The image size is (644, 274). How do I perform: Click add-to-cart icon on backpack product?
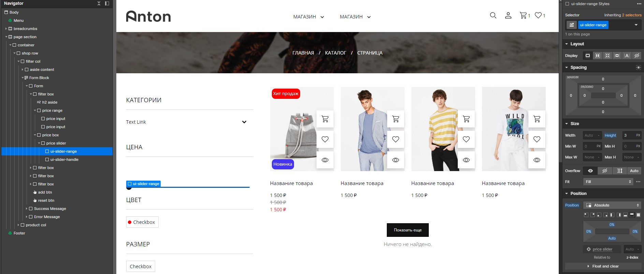pyautogui.click(x=325, y=119)
